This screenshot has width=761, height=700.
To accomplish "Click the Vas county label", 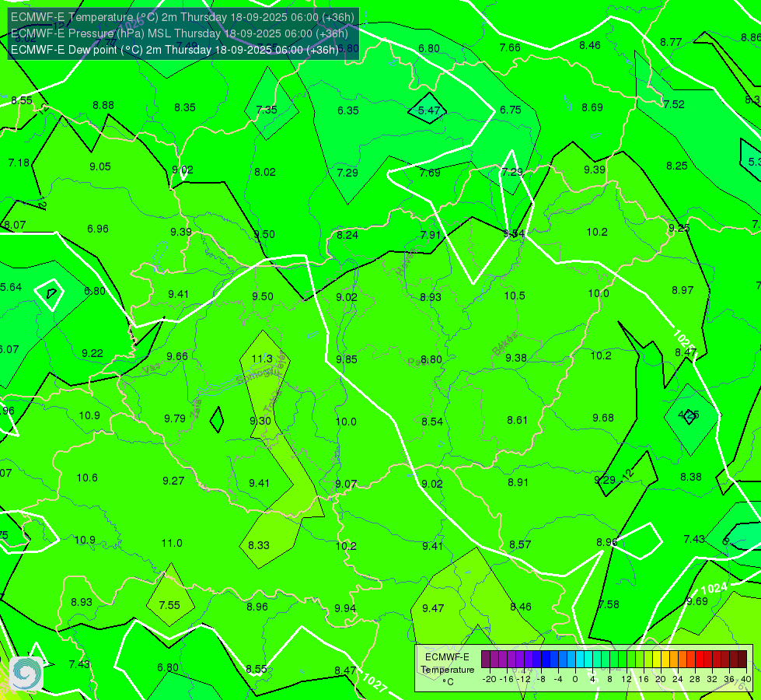I will 152,369.
